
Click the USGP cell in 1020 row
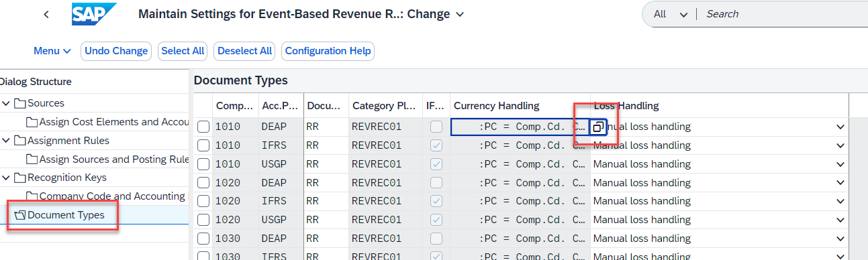pos(281,220)
